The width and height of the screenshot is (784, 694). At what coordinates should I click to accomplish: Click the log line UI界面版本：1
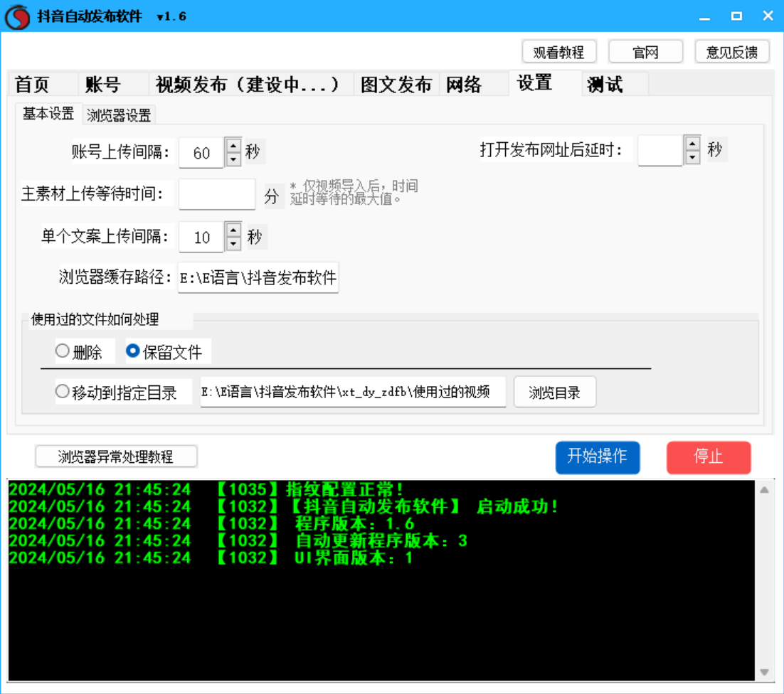(x=211, y=557)
